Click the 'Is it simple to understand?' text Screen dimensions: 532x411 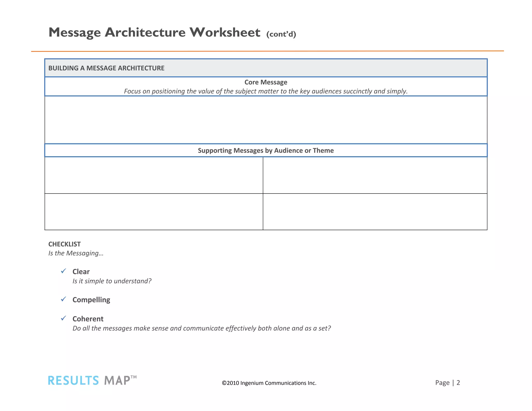[x=112, y=281]
